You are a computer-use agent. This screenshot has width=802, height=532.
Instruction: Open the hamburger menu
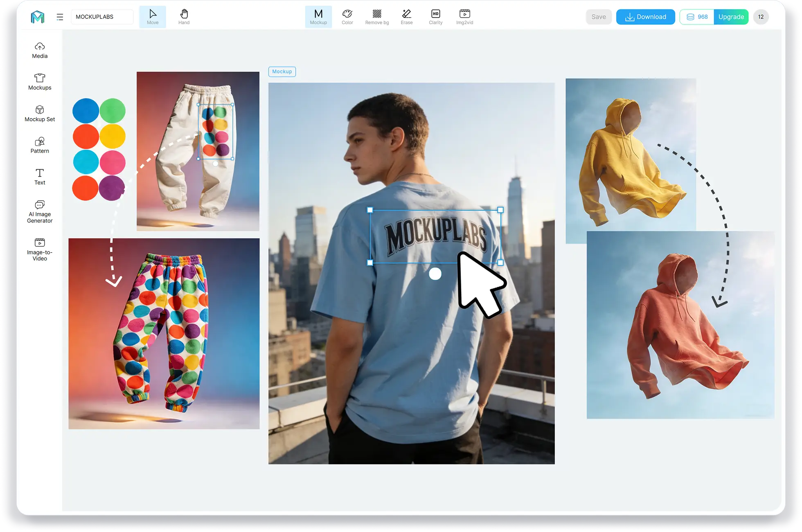[60, 17]
